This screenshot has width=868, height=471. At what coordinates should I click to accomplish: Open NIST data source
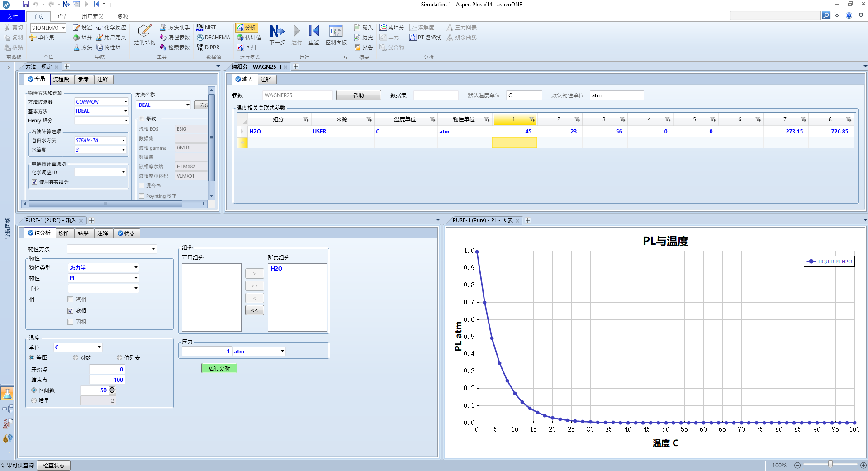(x=206, y=28)
